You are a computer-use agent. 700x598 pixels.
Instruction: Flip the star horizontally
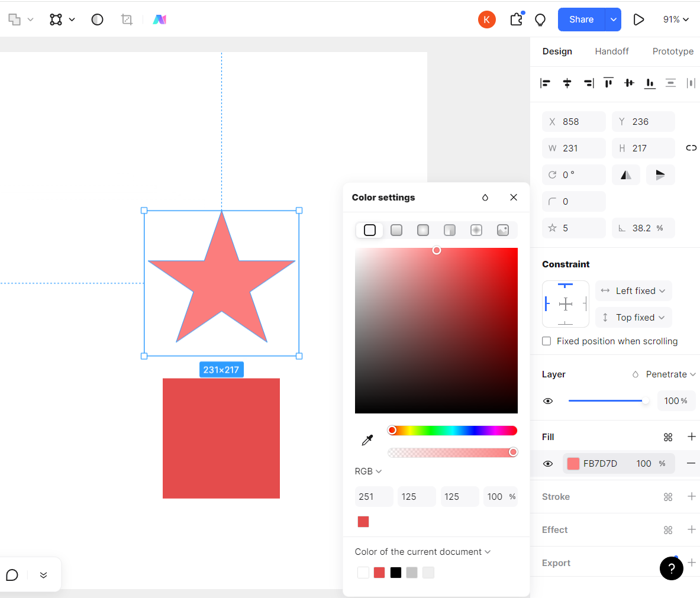[x=626, y=175]
